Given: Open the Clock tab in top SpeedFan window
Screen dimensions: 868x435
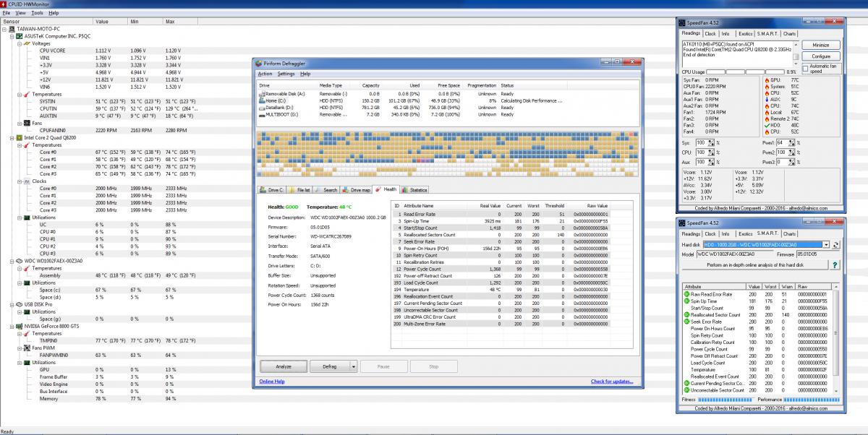Looking at the screenshot, I should [x=710, y=33].
